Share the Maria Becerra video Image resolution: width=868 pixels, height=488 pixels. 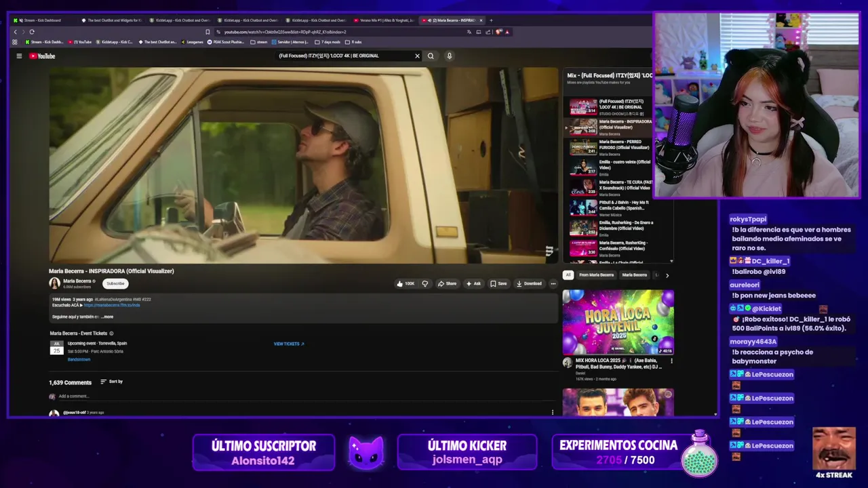click(x=447, y=283)
